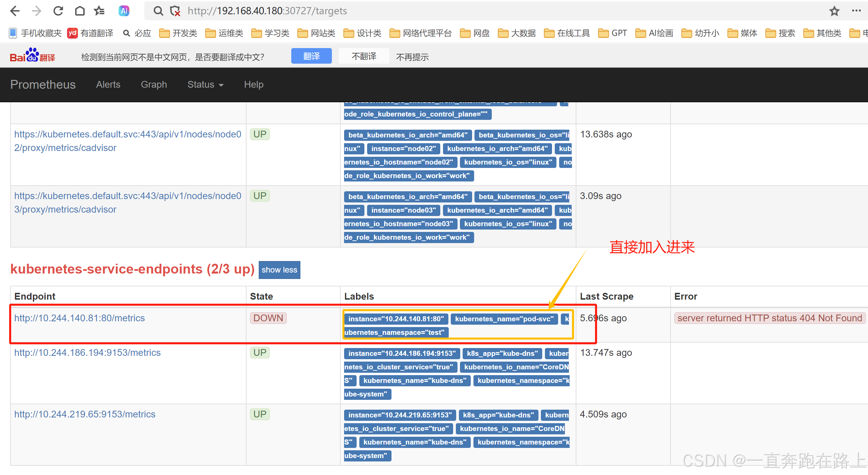Click the 不翻译 button
The width and height of the screenshot is (868, 475).
tap(364, 56)
